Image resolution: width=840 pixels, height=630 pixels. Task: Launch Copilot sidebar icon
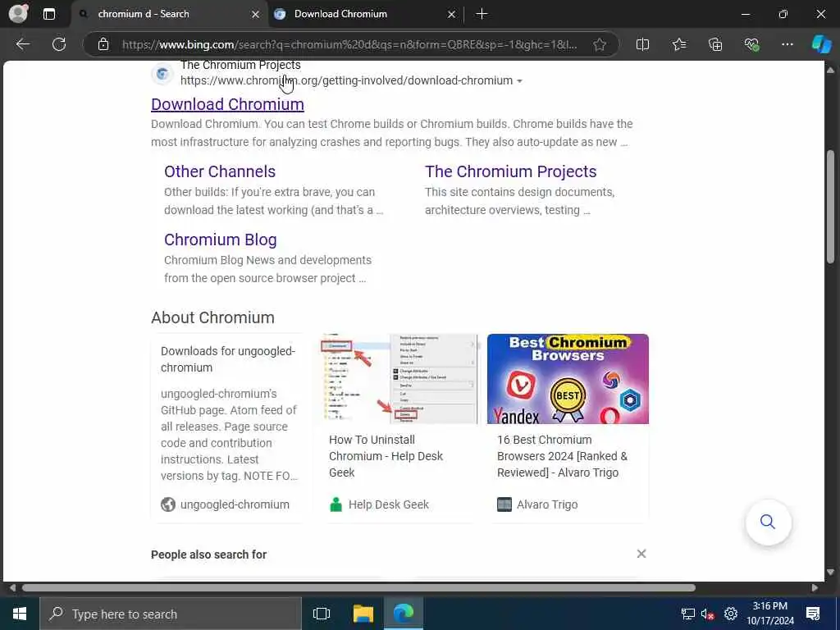point(821,44)
